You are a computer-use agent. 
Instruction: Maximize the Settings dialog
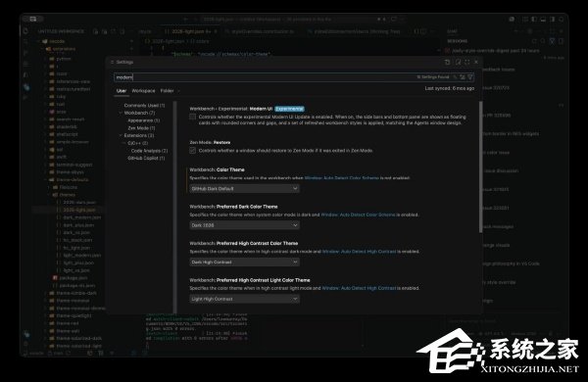[x=466, y=62]
